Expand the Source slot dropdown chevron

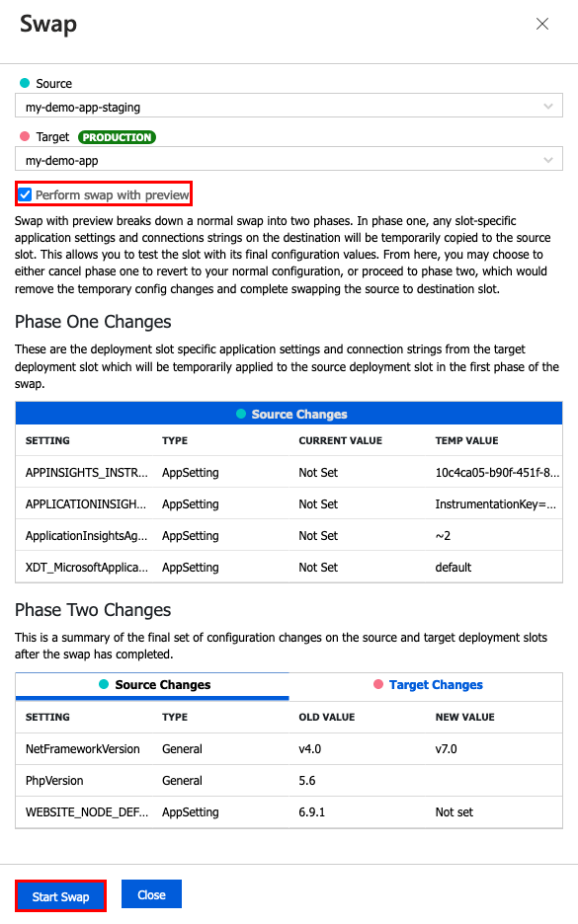coord(548,106)
